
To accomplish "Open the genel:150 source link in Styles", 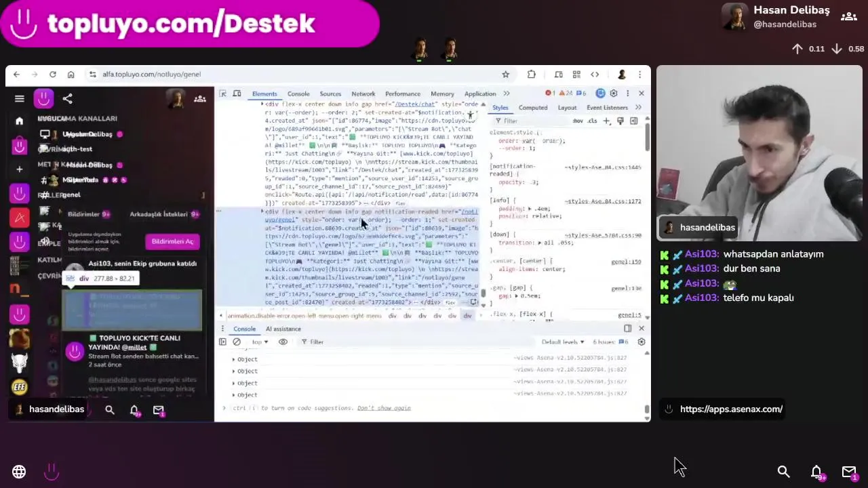I will pyautogui.click(x=626, y=262).
